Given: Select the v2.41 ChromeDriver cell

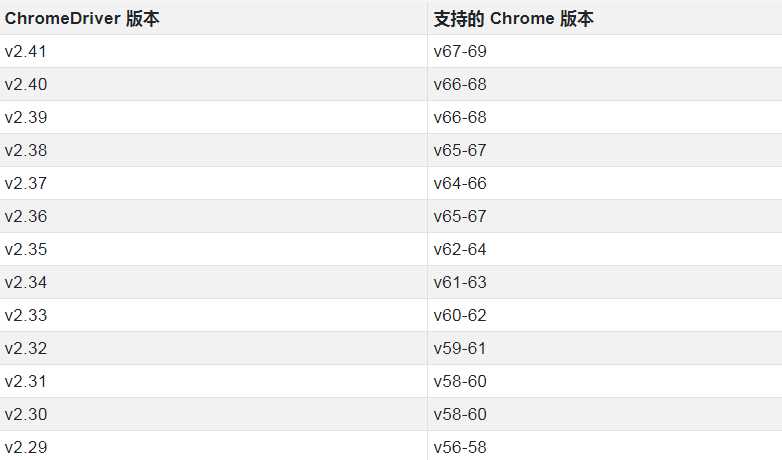Looking at the screenshot, I should click(213, 51).
